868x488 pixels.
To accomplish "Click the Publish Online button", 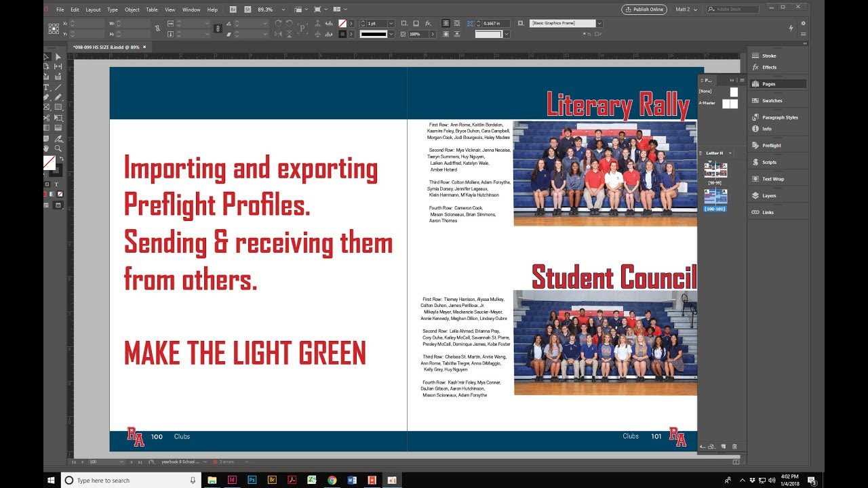I will (644, 9).
